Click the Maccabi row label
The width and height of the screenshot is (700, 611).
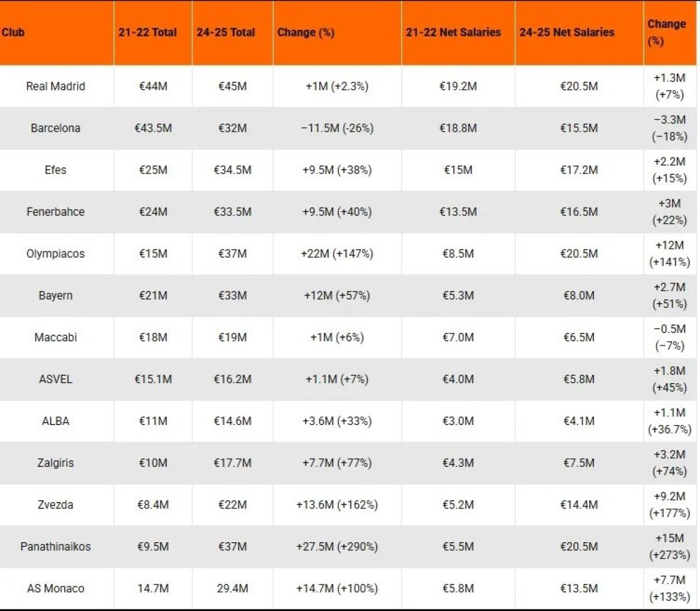pos(55,338)
